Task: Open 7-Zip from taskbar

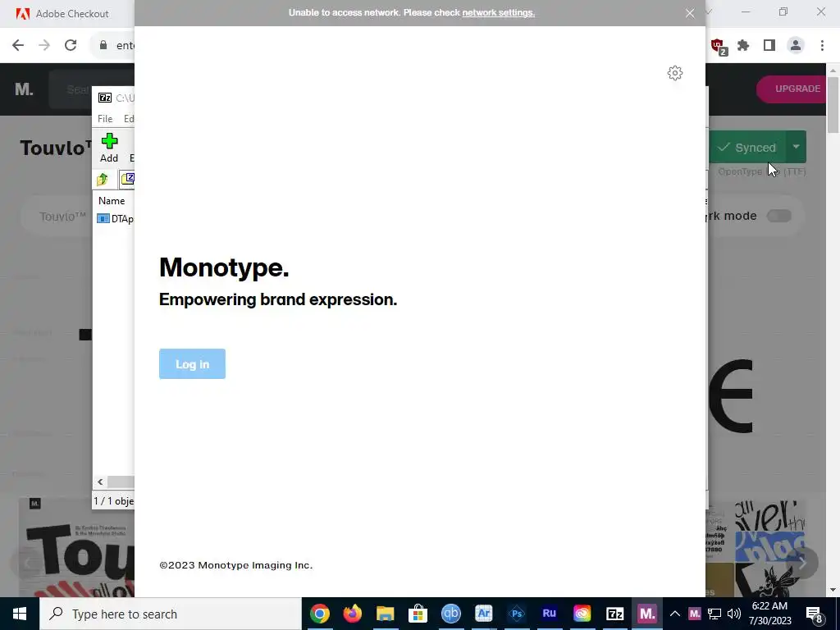Action: pos(615,614)
